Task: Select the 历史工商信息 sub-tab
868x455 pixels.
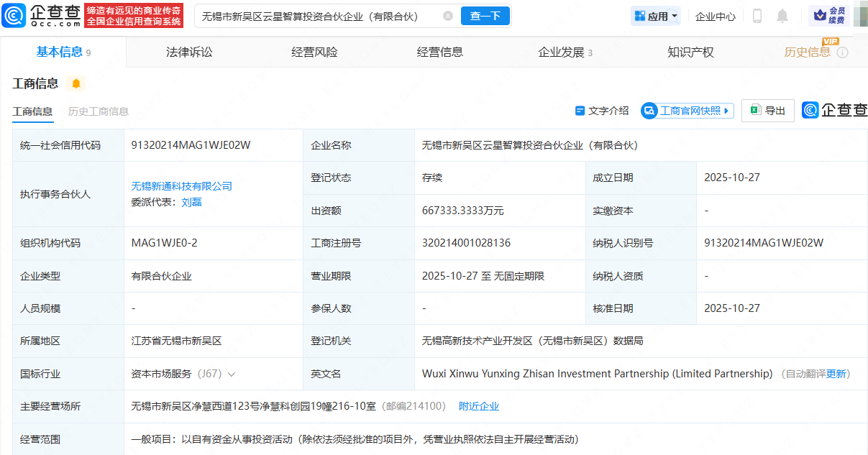Action: point(99,111)
